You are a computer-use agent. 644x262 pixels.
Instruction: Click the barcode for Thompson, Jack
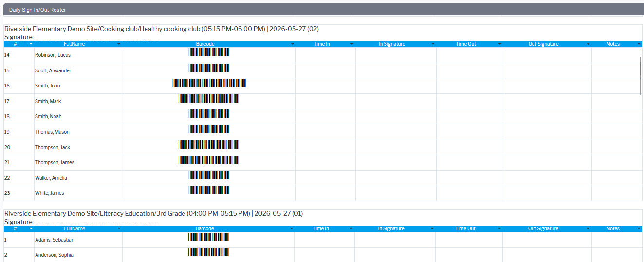[209, 145]
